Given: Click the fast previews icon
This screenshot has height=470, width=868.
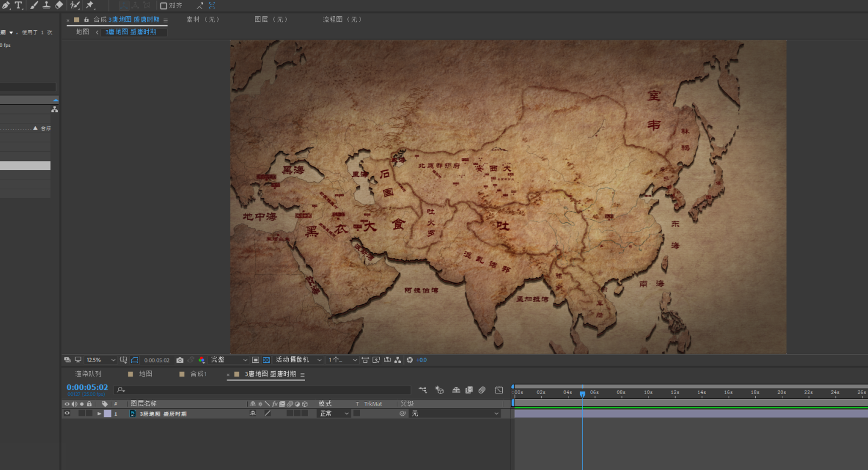Looking at the screenshot, I should 376,360.
